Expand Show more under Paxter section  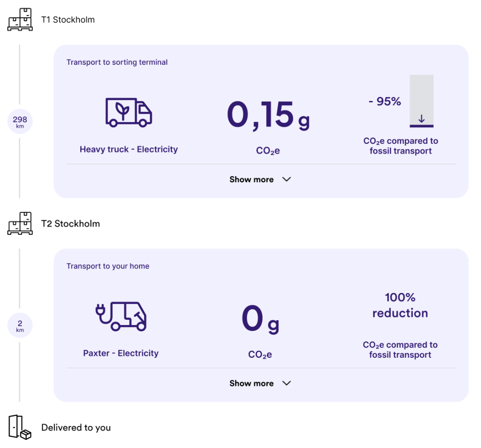pyautogui.click(x=251, y=383)
